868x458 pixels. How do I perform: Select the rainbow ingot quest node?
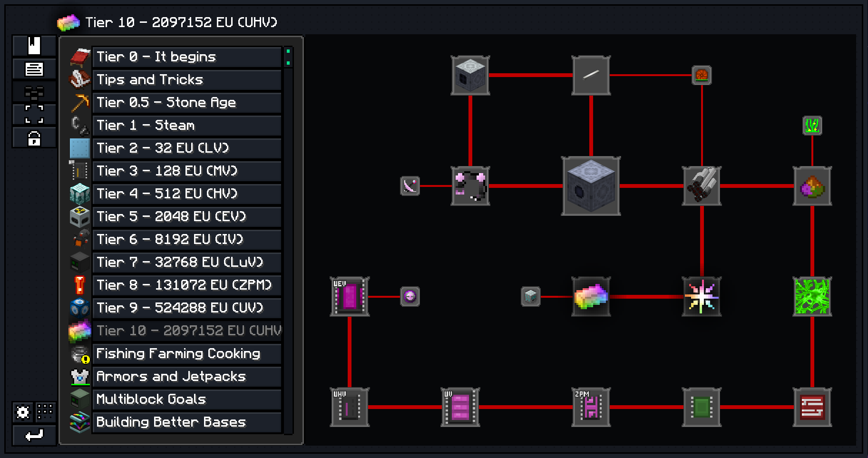pos(591,297)
